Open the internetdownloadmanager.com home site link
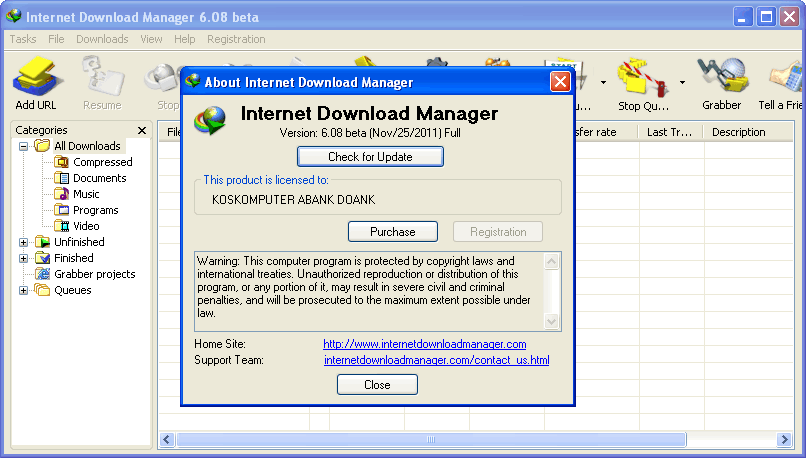The width and height of the screenshot is (806, 458). [x=425, y=344]
